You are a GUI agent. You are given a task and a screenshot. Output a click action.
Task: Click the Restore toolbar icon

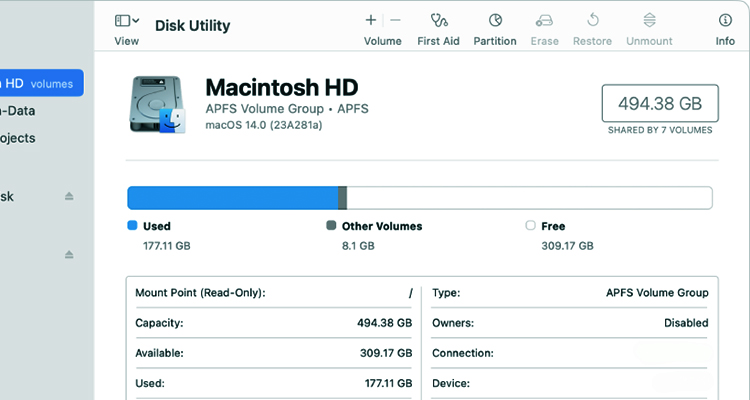pos(592,20)
